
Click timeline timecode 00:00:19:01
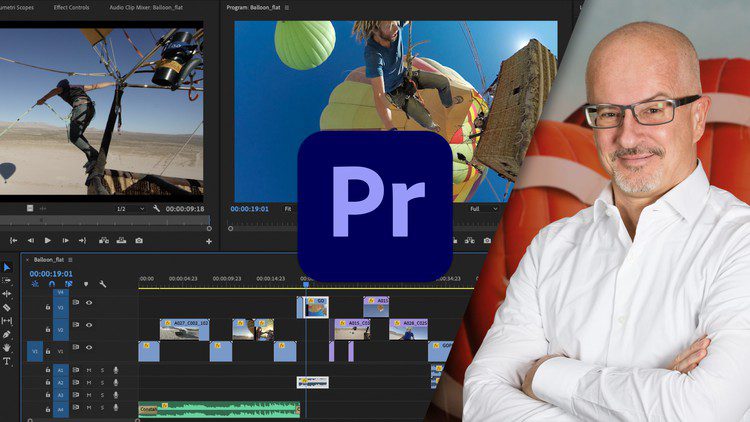51,274
